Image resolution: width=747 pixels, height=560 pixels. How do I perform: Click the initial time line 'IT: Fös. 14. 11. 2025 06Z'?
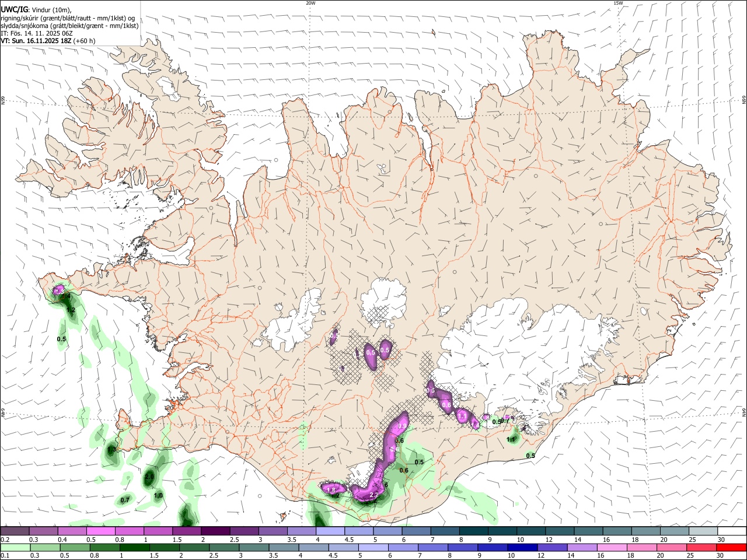37,33
